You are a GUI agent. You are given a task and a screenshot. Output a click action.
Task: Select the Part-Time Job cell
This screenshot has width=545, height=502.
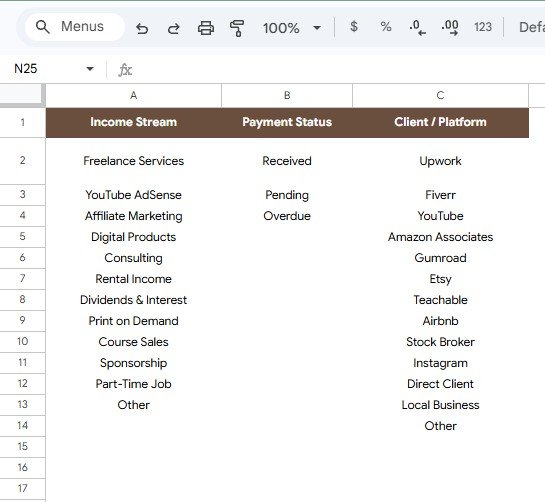tap(133, 384)
